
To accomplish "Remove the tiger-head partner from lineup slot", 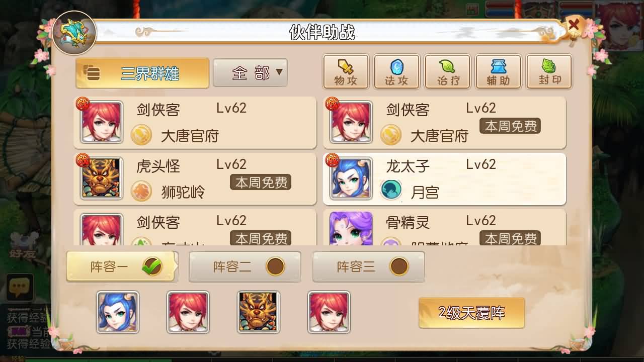I will (259, 312).
